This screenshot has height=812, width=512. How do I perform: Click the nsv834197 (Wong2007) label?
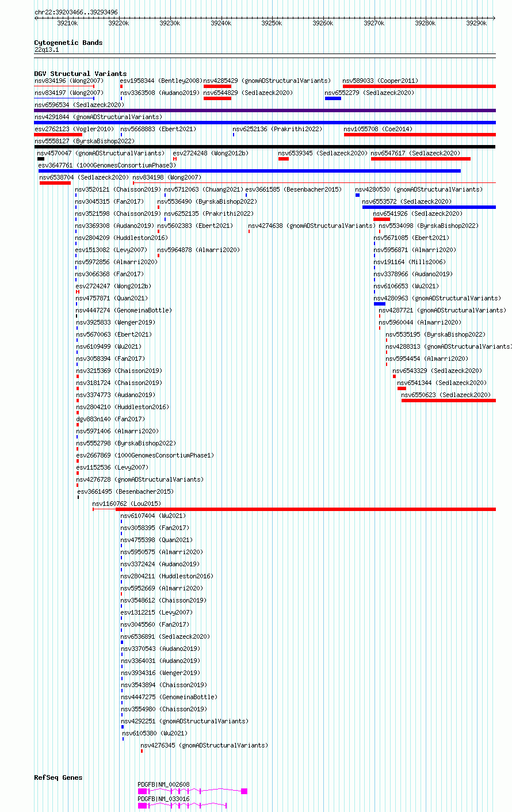[69, 93]
